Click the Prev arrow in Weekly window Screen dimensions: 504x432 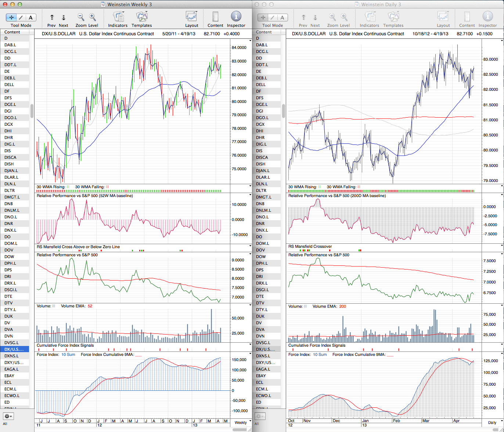pos(52,17)
